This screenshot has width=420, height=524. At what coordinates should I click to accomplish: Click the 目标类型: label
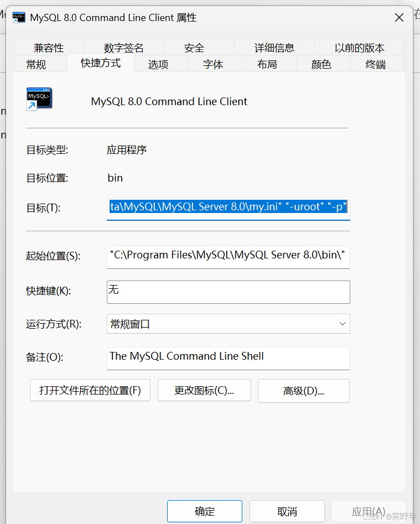(47, 150)
